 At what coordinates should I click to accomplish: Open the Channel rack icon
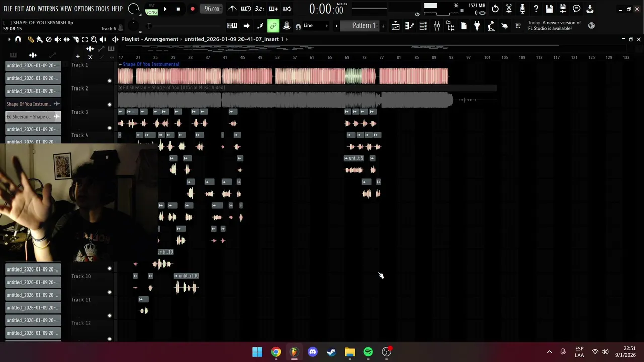423,26
